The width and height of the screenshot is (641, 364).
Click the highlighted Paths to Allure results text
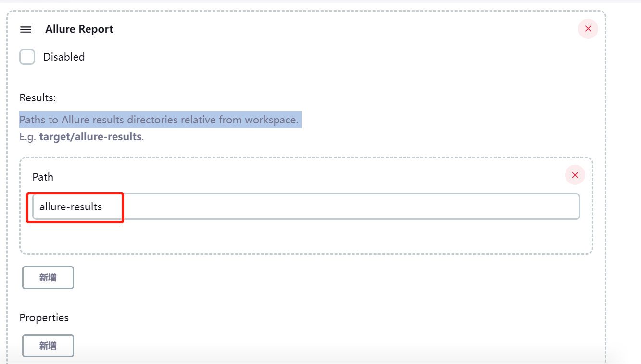(x=159, y=120)
